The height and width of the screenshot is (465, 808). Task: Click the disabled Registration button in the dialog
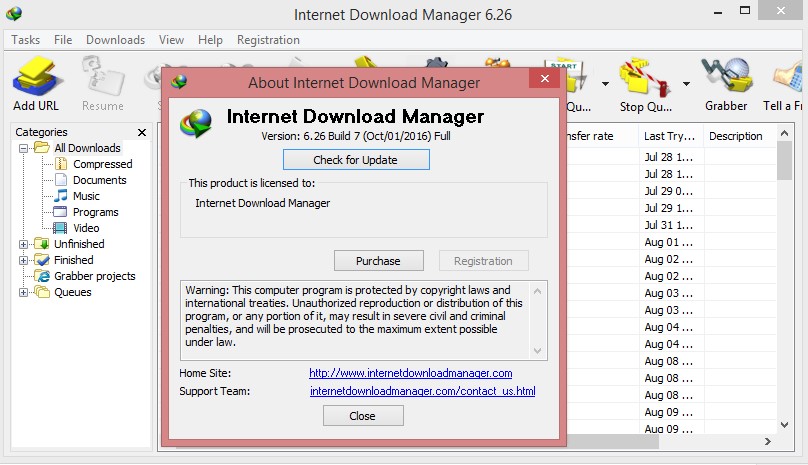[x=483, y=261]
